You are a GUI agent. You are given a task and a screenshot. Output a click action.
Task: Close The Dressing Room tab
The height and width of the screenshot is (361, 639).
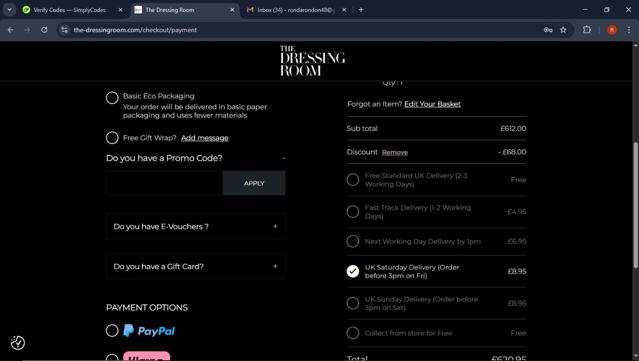click(232, 10)
